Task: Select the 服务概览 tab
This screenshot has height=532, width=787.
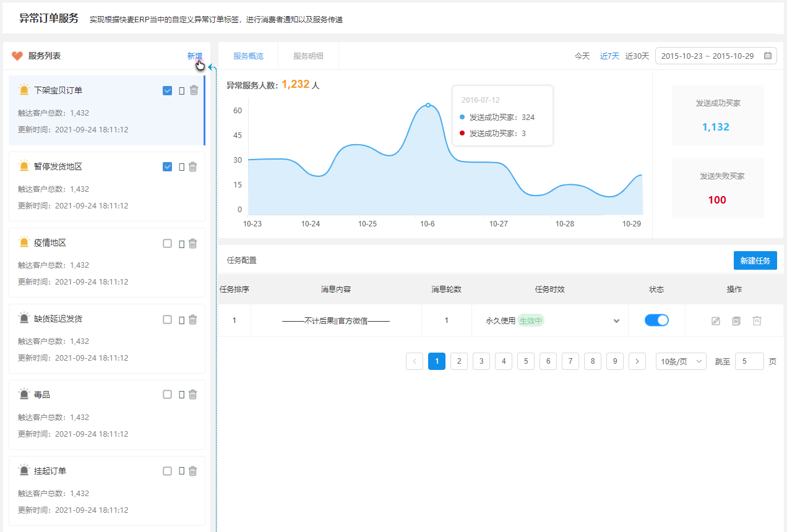Action: [248, 56]
